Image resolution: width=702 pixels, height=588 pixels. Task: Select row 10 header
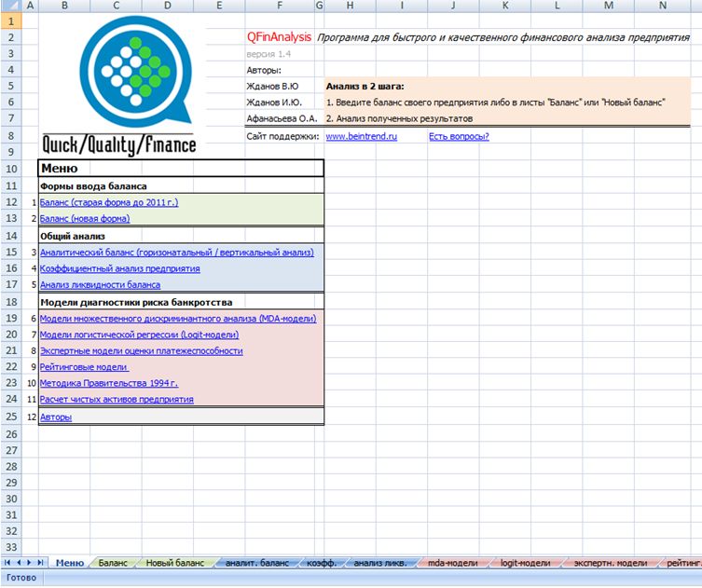(11, 169)
